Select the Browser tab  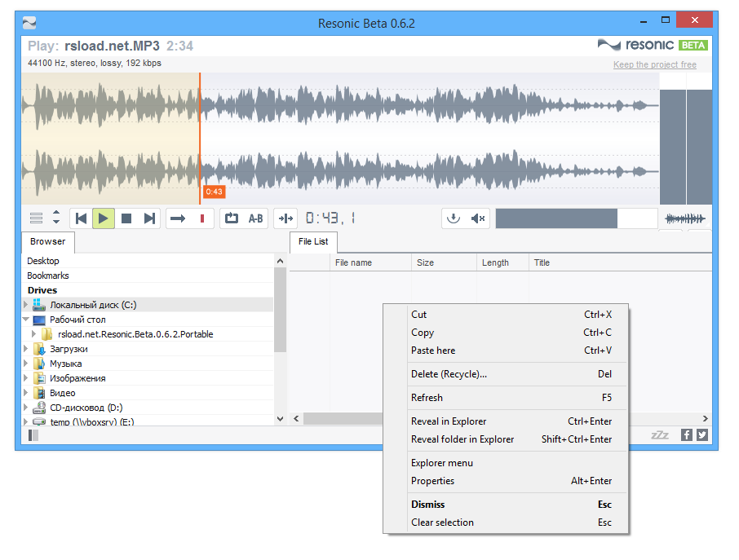47,241
